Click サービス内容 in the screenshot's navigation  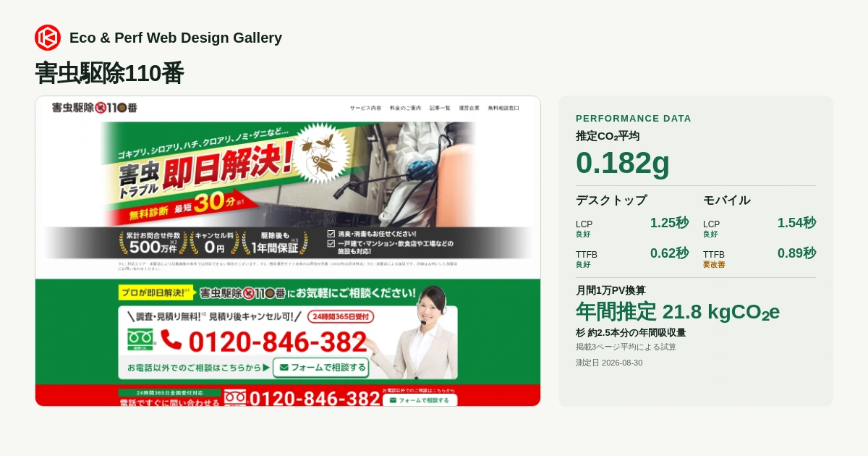click(365, 108)
